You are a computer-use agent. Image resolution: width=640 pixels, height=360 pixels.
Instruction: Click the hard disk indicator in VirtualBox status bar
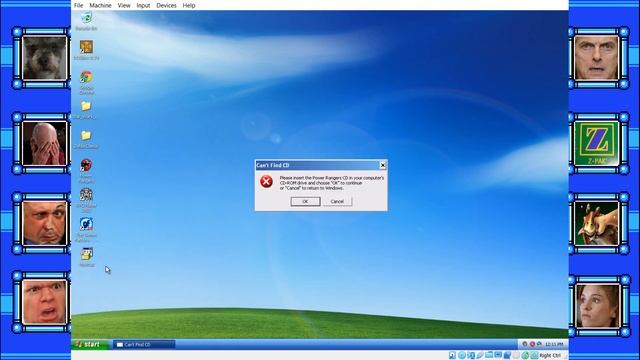tap(452, 356)
